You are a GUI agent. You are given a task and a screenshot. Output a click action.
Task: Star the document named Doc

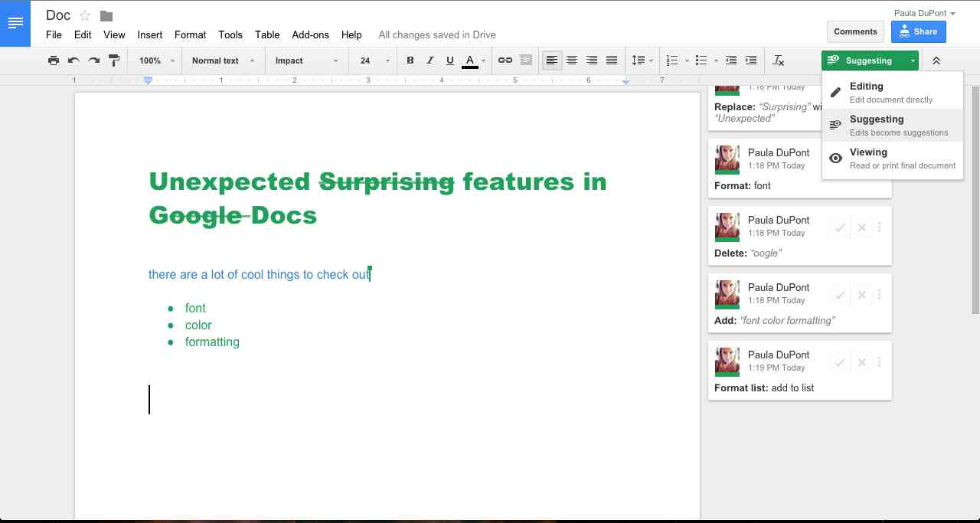pyautogui.click(x=85, y=15)
